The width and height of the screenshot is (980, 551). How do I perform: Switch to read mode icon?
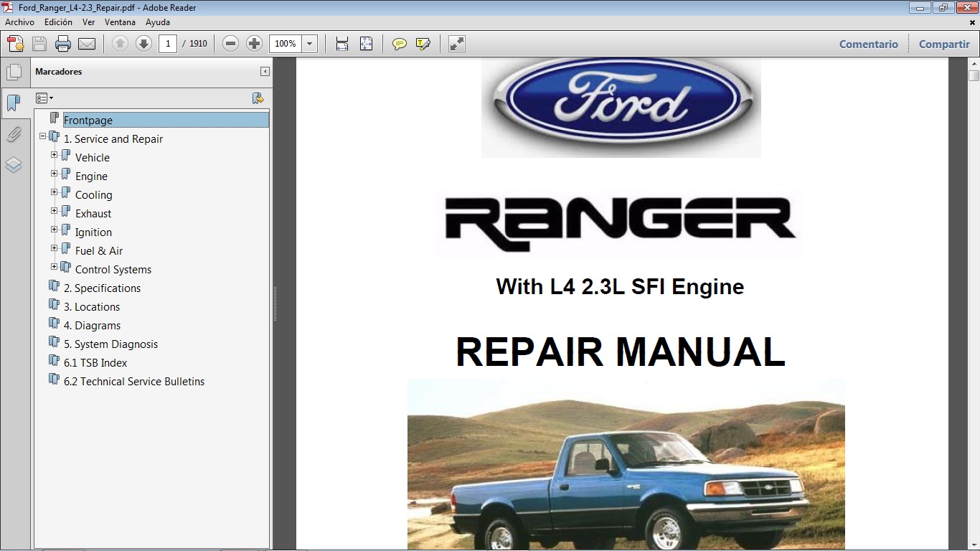click(x=457, y=44)
